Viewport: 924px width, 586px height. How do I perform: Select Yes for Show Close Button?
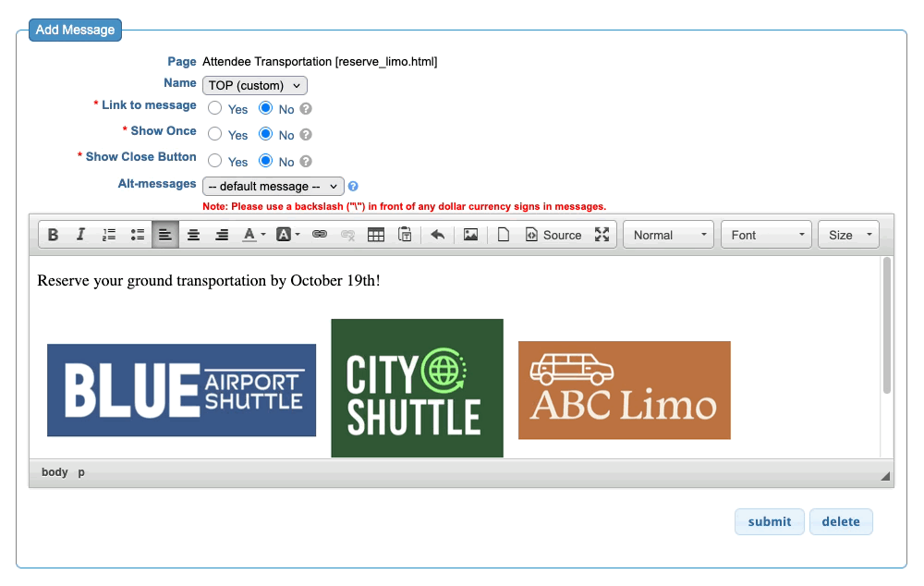[215, 161]
